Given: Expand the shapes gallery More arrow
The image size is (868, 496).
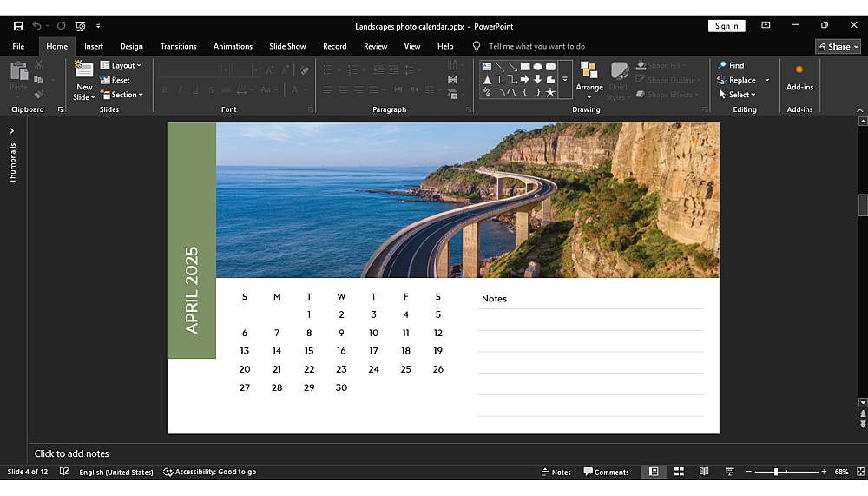Looking at the screenshot, I should coord(565,79).
